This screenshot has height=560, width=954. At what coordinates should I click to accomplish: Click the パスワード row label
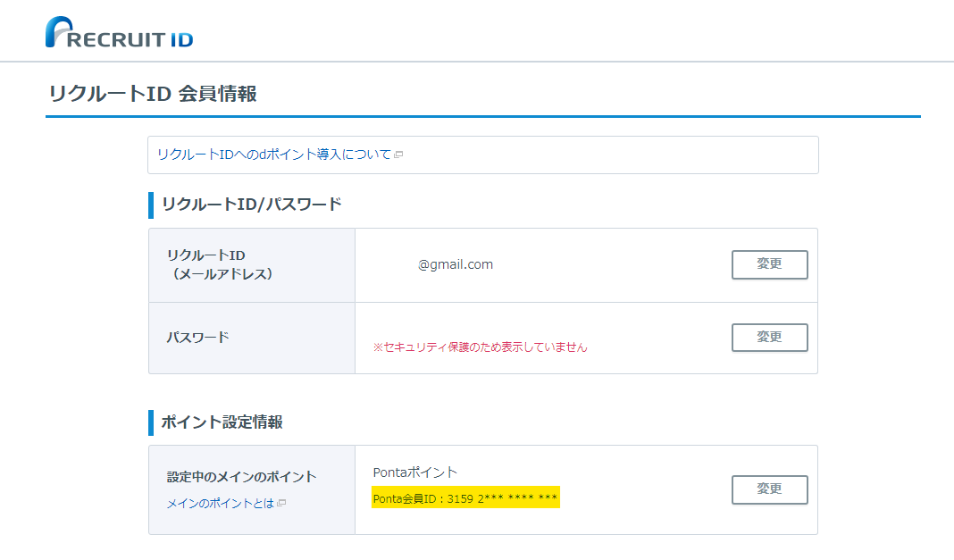[197, 337]
